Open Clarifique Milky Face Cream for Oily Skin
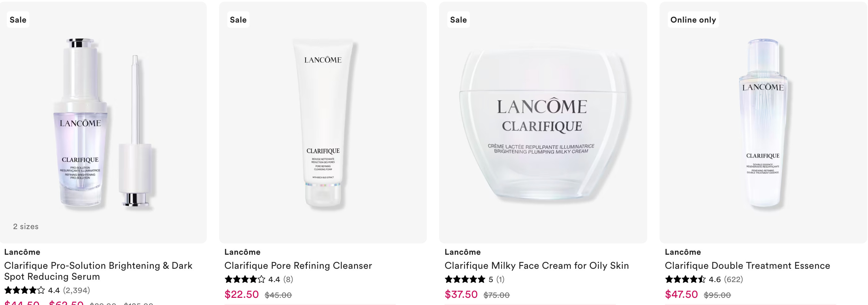Viewport: 868px width, 305px height. click(x=537, y=266)
